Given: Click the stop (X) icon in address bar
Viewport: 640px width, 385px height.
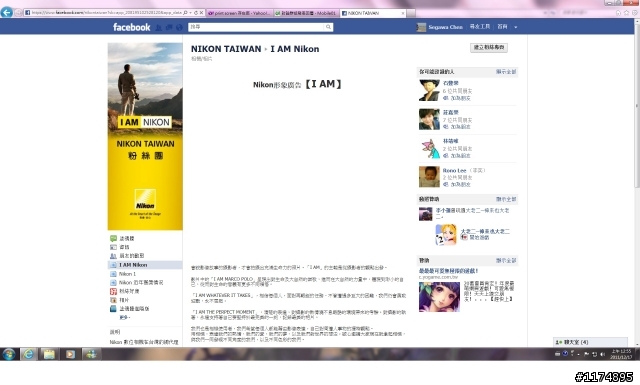Looking at the screenshot, I should click(201, 13).
